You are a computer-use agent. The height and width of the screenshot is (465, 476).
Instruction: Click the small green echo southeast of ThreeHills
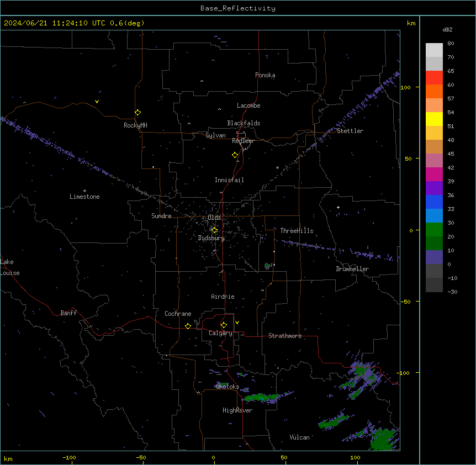(x=268, y=266)
